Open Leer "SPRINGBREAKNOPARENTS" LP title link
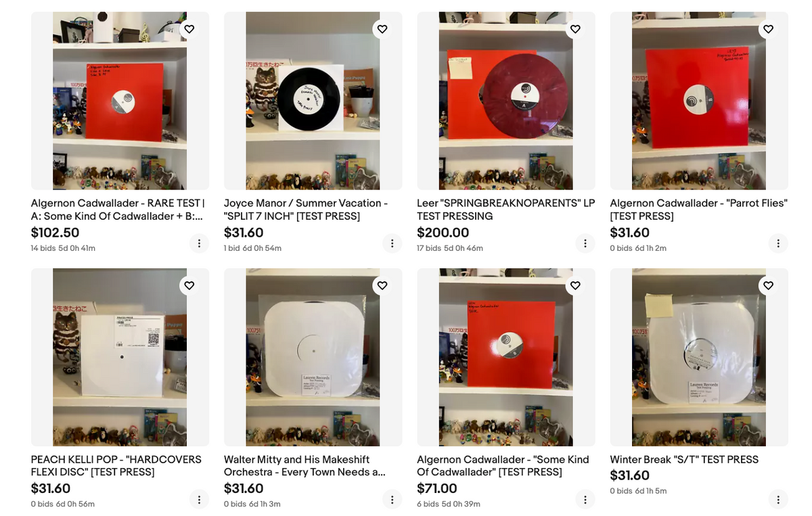The height and width of the screenshot is (516, 812). click(505, 210)
